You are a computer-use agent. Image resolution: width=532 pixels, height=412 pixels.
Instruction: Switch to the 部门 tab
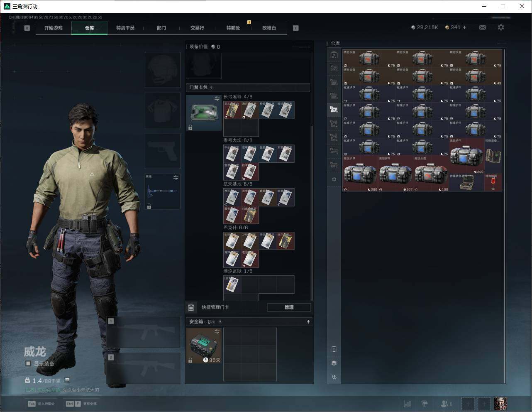[161, 28]
